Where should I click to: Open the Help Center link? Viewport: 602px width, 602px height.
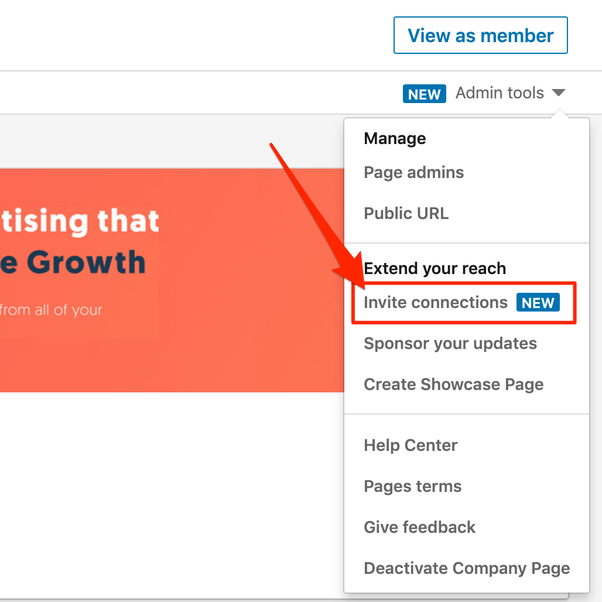(410, 445)
